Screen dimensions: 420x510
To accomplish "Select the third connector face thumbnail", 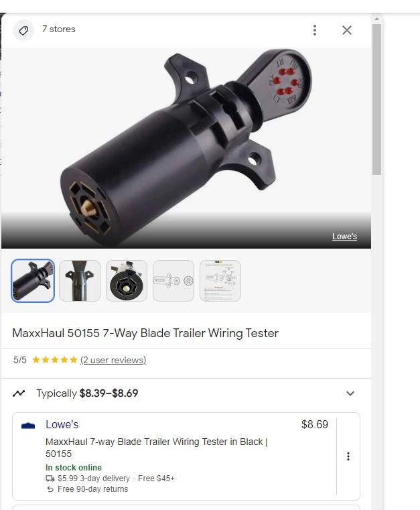I will [127, 281].
